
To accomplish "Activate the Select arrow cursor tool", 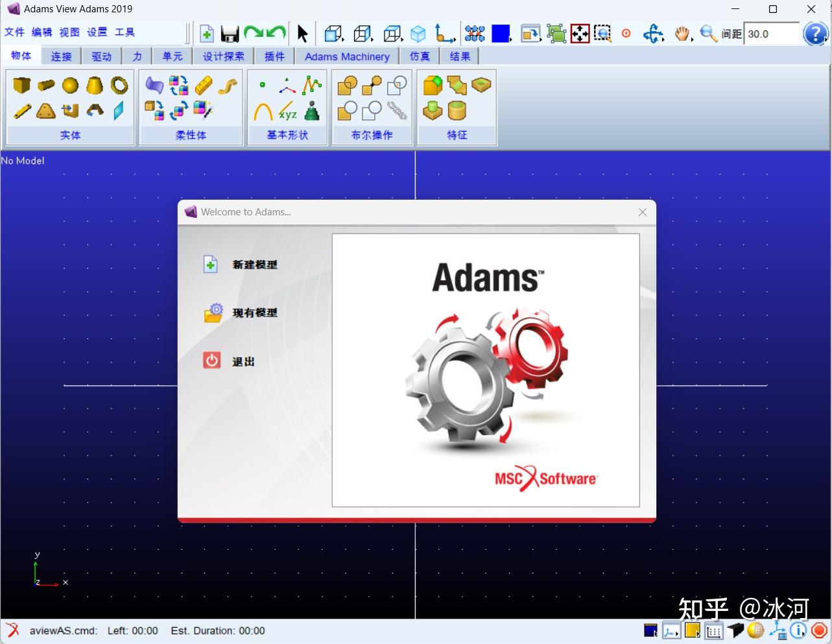I will tap(302, 34).
